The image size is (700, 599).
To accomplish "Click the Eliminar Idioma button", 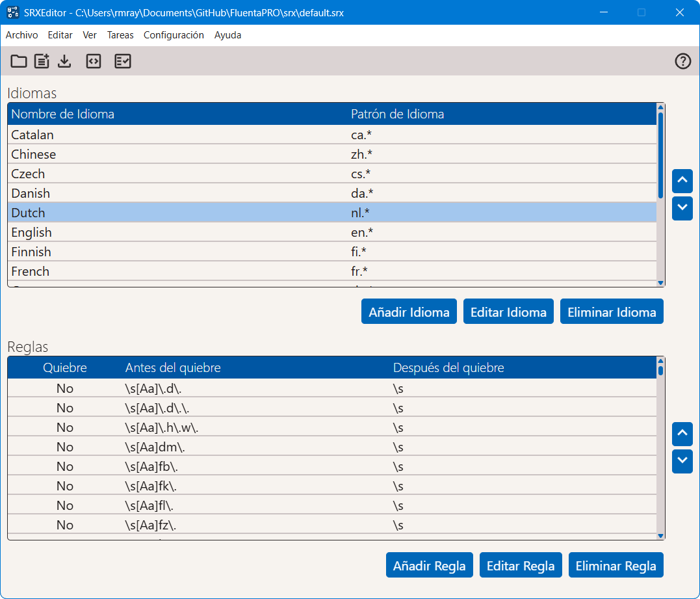I will coord(612,312).
